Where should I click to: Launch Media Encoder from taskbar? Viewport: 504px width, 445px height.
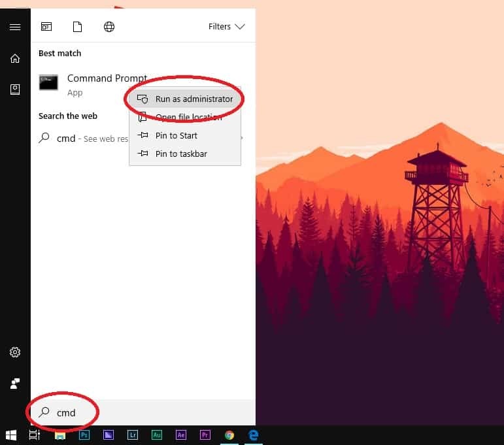[109, 435]
